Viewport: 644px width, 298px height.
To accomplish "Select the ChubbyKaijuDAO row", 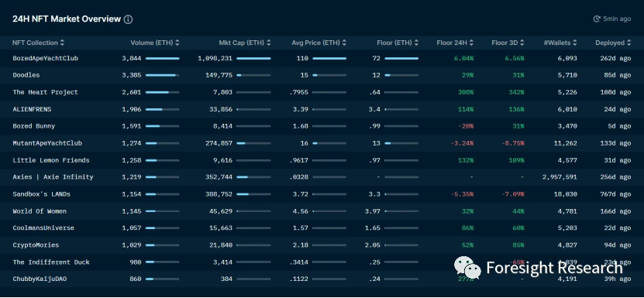I will pos(322,279).
